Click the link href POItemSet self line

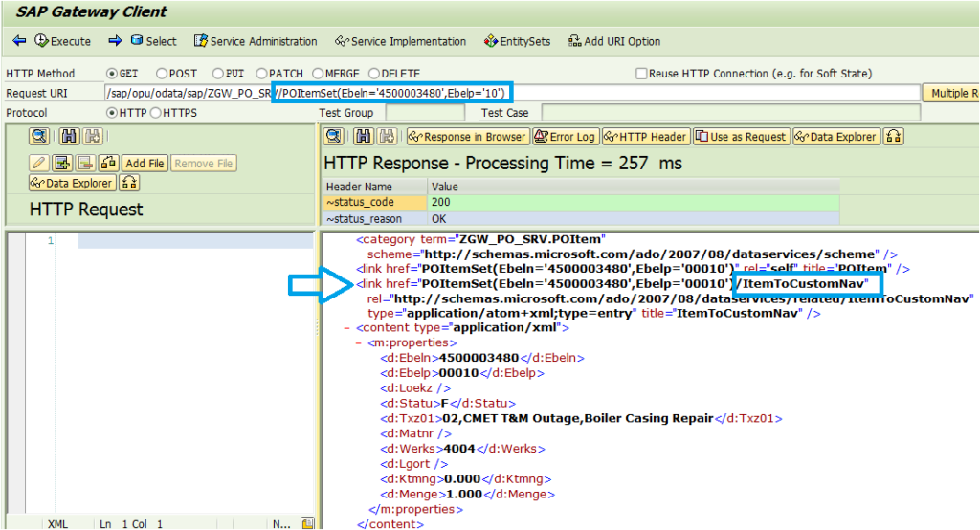pos(634,269)
